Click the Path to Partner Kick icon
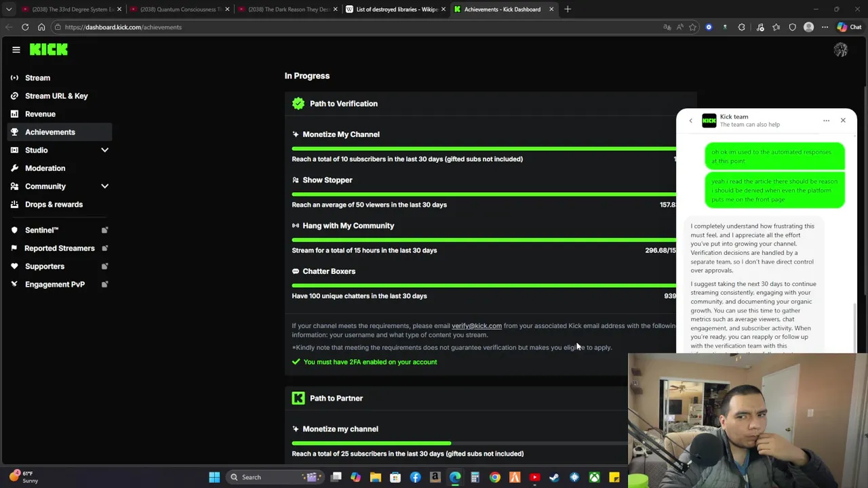This screenshot has height=488, width=868. [x=298, y=398]
